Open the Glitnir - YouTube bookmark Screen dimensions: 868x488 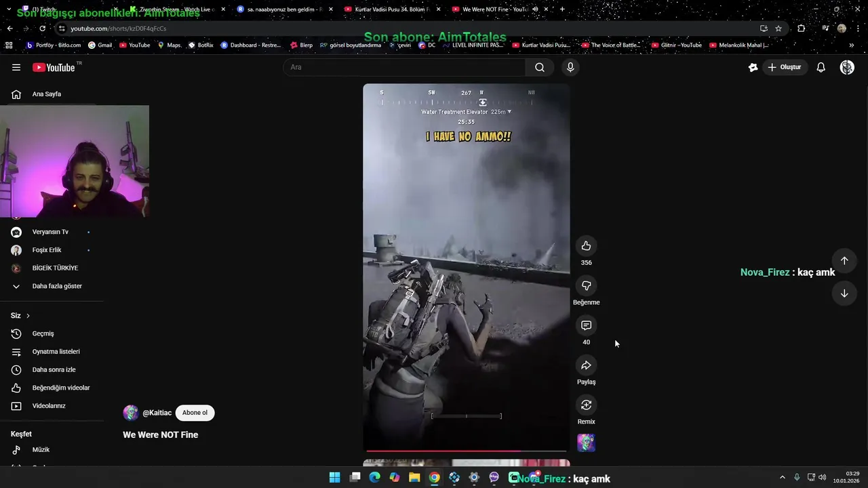point(676,45)
